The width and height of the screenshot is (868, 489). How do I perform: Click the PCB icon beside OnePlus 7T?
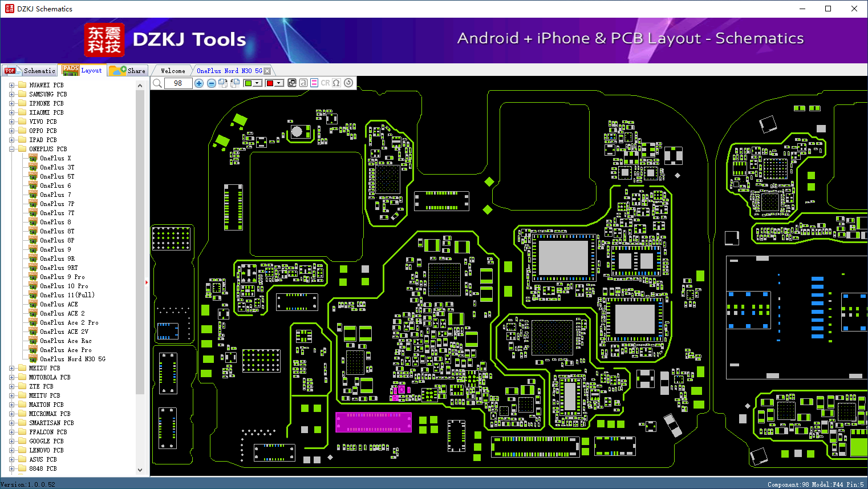(33, 213)
